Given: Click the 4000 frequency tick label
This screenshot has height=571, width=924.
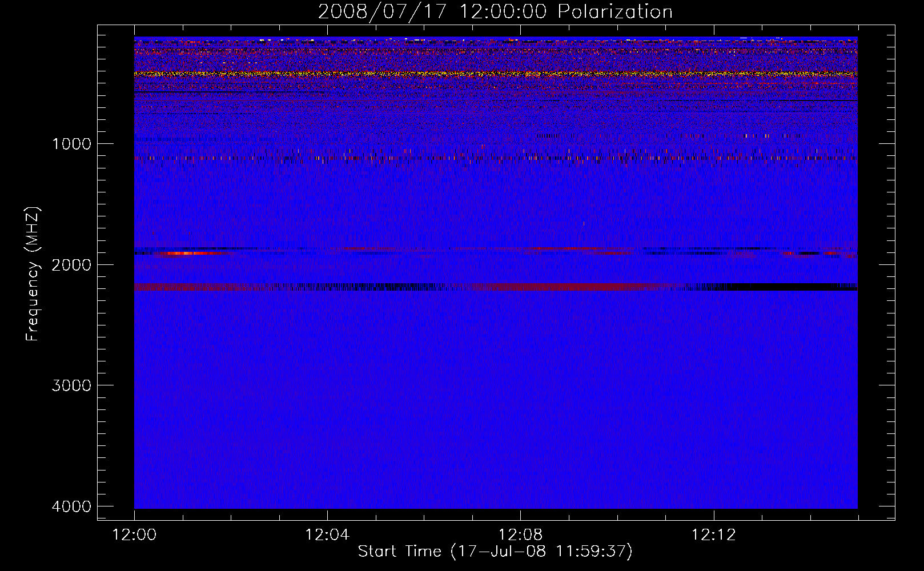Looking at the screenshot, I should point(71,506).
